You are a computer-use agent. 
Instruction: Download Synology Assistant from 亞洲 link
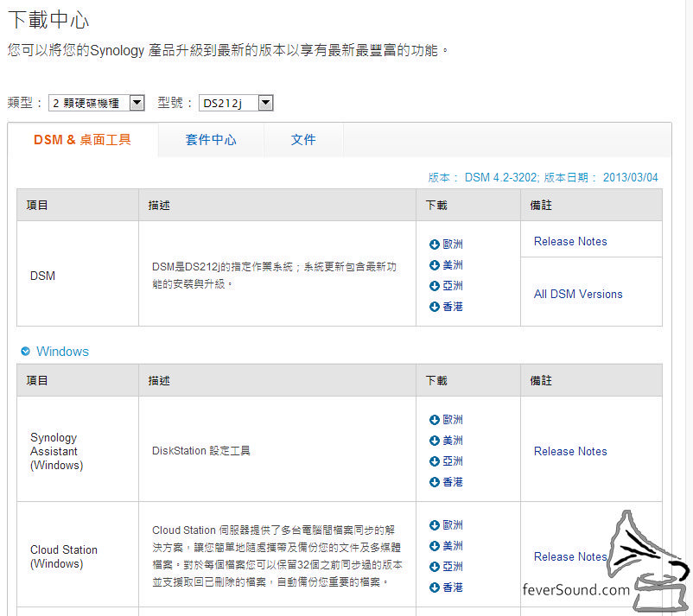point(453,461)
